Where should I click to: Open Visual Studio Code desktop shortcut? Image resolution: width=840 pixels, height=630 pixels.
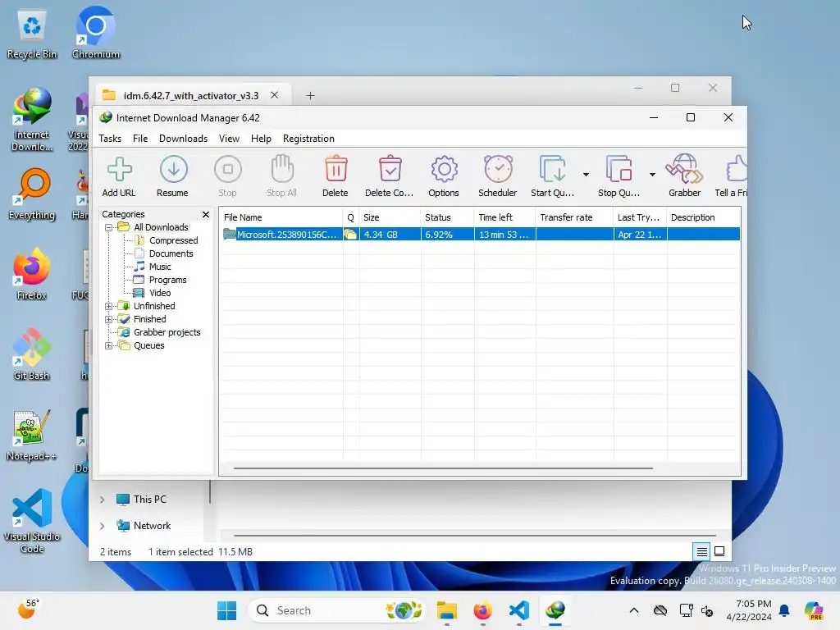(32, 521)
